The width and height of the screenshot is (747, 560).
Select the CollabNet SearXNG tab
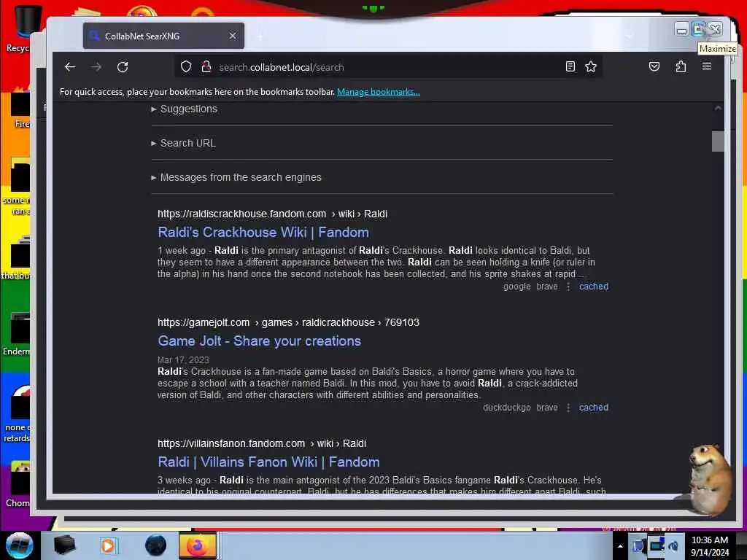[x=163, y=36]
